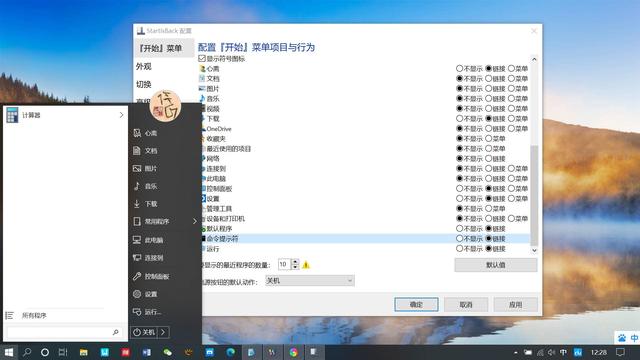The image size is (640, 360).
Task: Open 计算器 in the start menu
Action: pyautogui.click(x=65, y=115)
